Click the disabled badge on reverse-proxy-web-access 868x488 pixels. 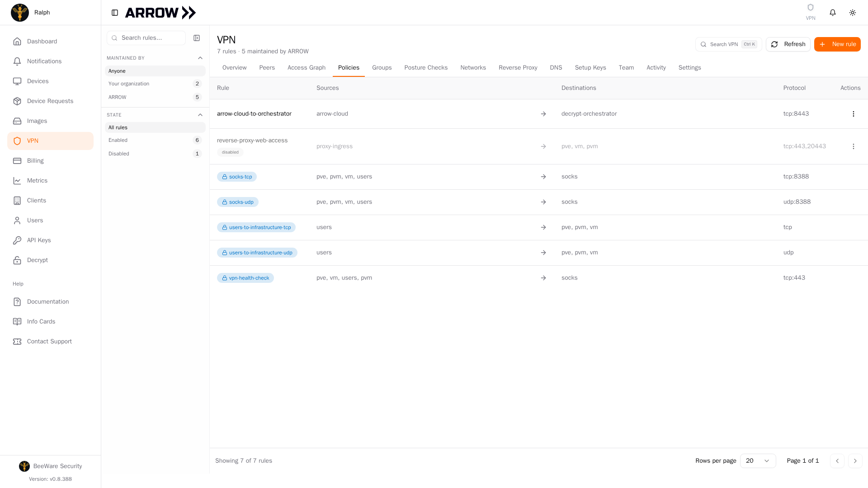(230, 152)
